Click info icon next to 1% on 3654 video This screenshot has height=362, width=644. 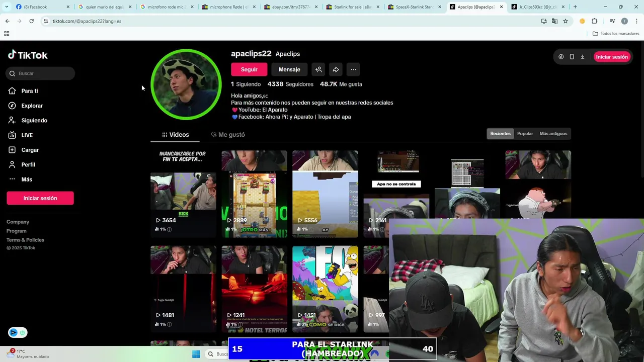click(x=169, y=229)
